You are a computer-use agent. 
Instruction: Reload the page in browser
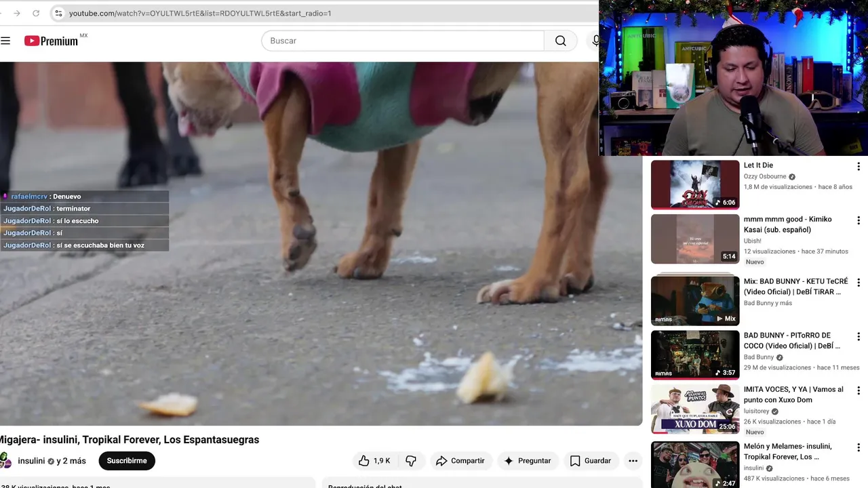[x=36, y=13]
